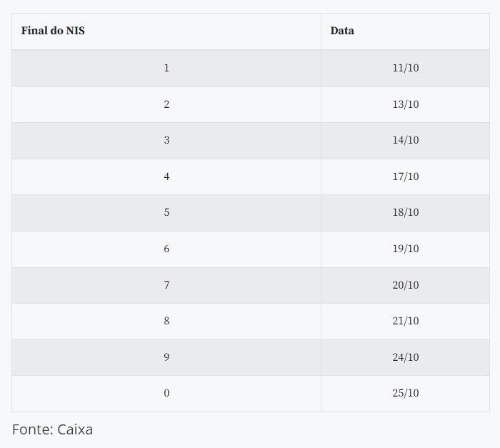Click the date 13/10 cell
The height and width of the screenshot is (448, 500).
tap(405, 104)
